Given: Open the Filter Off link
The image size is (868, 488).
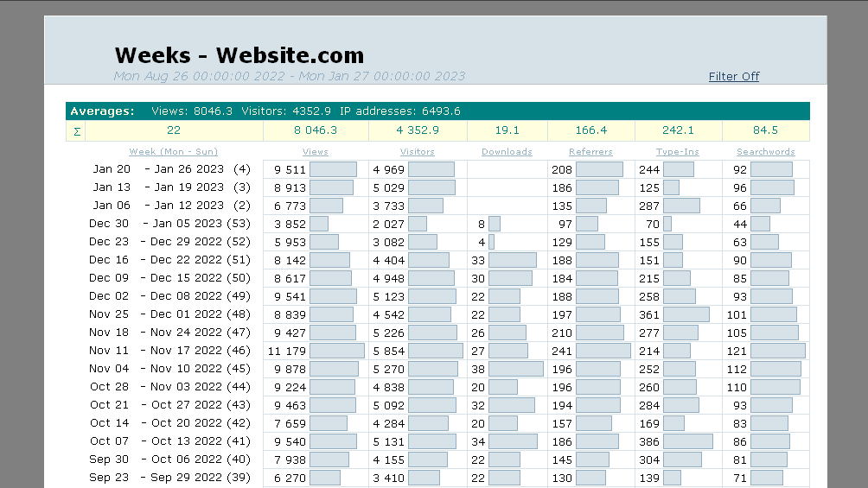Looking at the screenshot, I should (733, 76).
